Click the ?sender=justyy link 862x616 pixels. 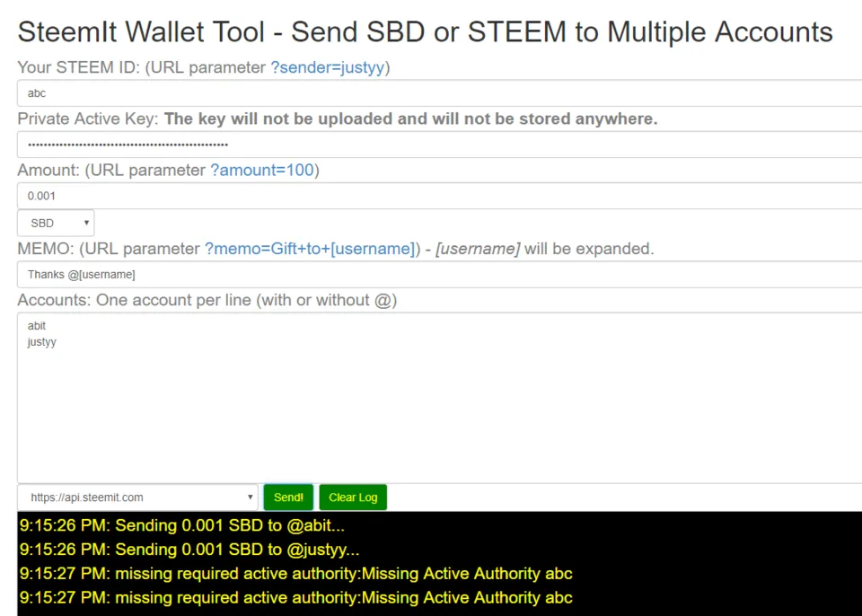(x=328, y=67)
